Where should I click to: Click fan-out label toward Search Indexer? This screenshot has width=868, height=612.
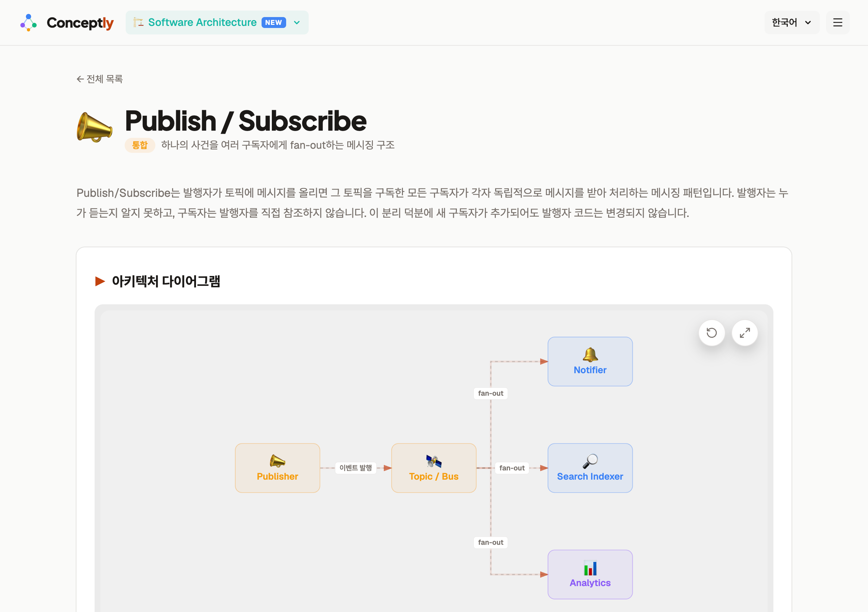pyautogui.click(x=512, y=468)
